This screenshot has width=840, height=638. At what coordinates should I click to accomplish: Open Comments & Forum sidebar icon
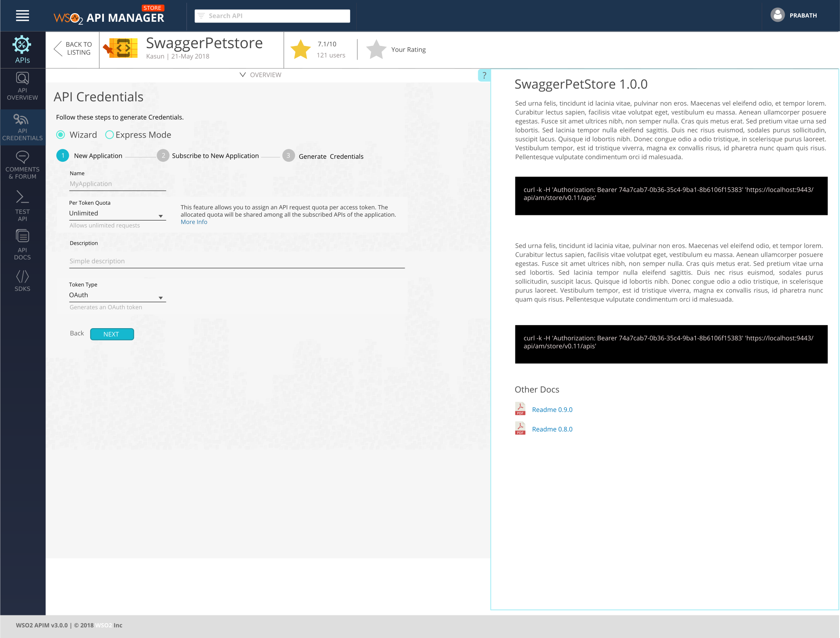click(22, 157)
